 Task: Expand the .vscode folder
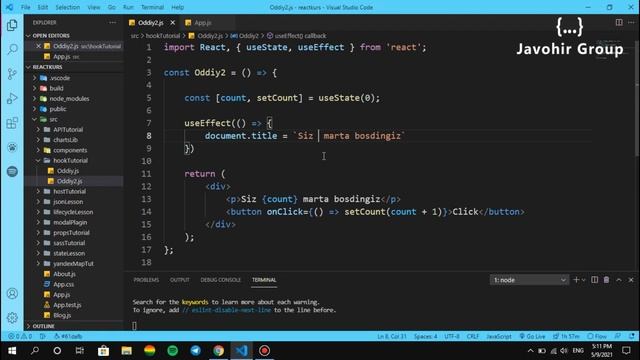click(x=60, y=78)
